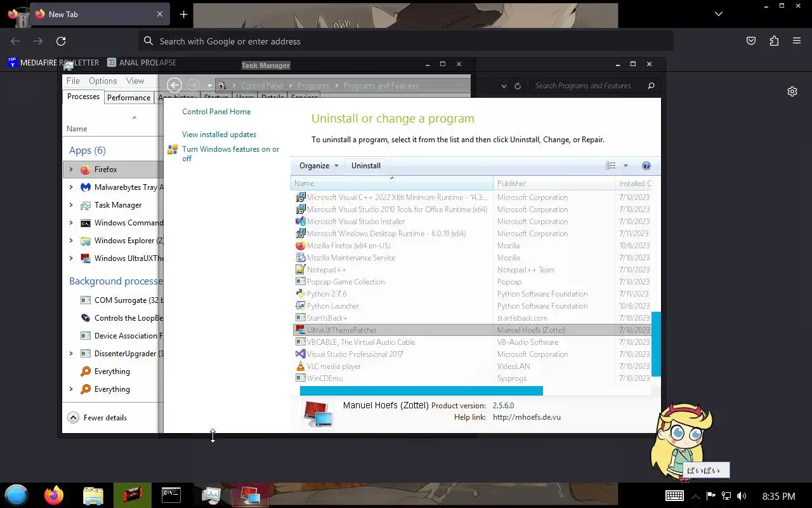Click the Firefox icon in Task Manager Apps list
Screen dimensions: 812x508
click(x=86, y=170)
